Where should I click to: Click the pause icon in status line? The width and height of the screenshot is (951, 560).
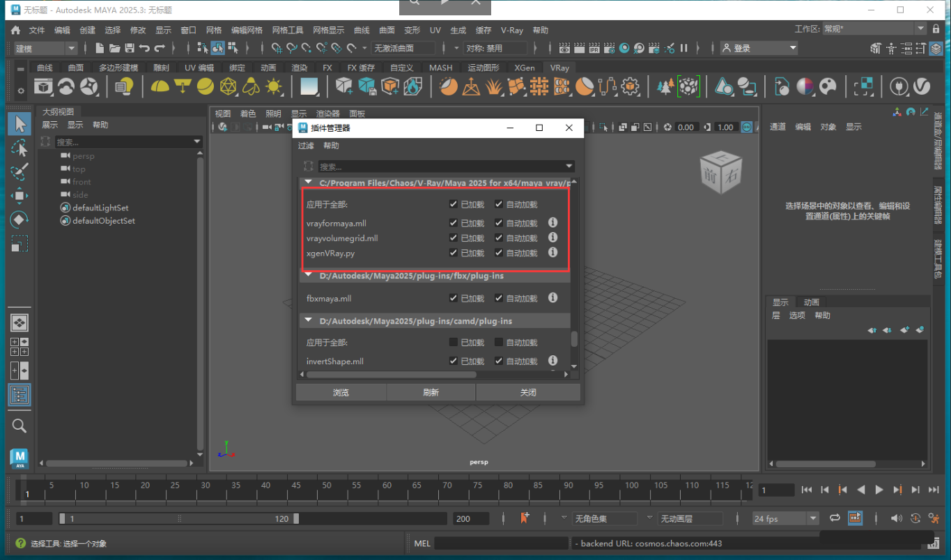[x=684, y=48]
